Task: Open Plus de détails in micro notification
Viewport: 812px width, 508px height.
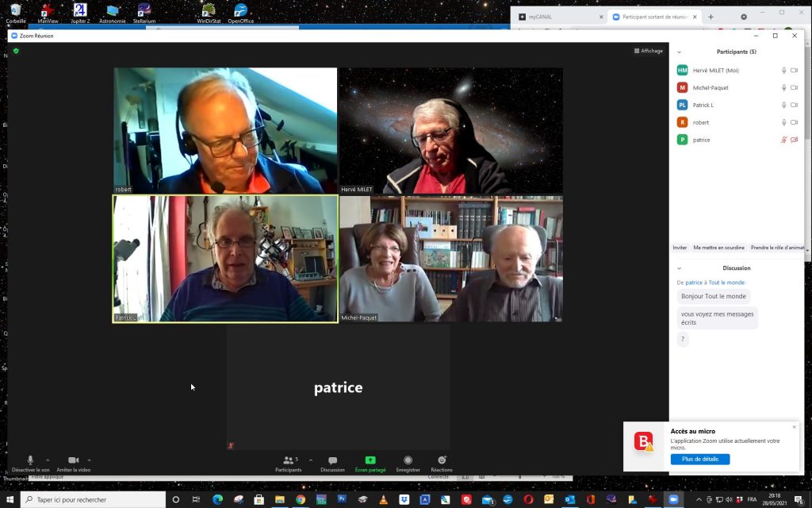Action: (x=700, y=460)
